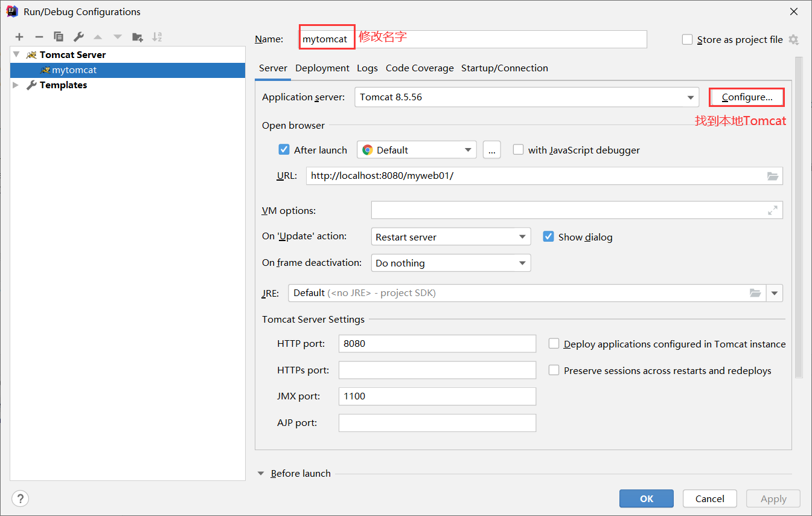Image resolution: width=812 pixels, height=516 pixels.
Task: Open the JRE dropdown arrow
Action: click(x=775, y=293)
